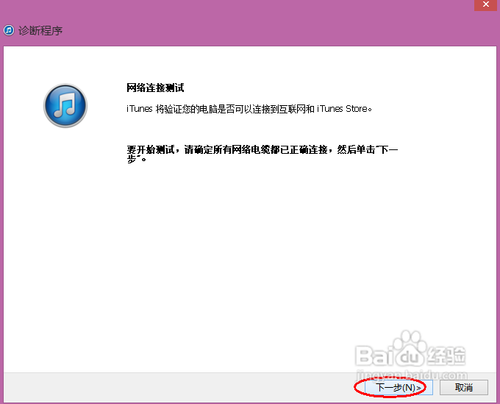The width and height of the screenshot is (500, 404).
Task: Click the large blue iTunes music note icon
Action: coord(65,106)
